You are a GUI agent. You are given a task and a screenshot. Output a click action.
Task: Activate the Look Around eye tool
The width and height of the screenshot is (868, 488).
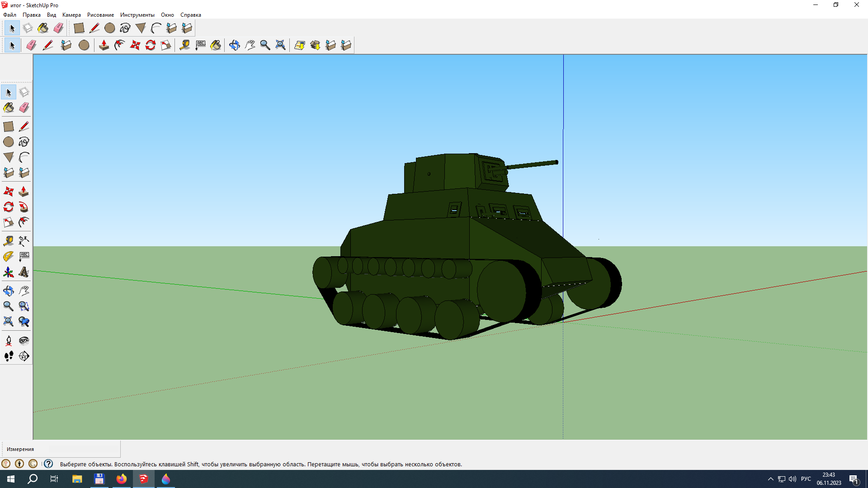click(24, 341)
